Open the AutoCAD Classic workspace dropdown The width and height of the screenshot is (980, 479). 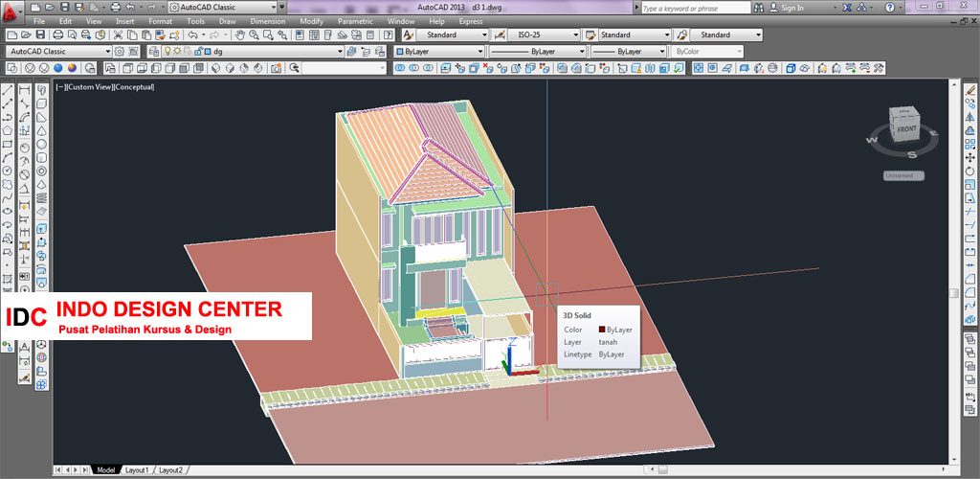[58, 52]
